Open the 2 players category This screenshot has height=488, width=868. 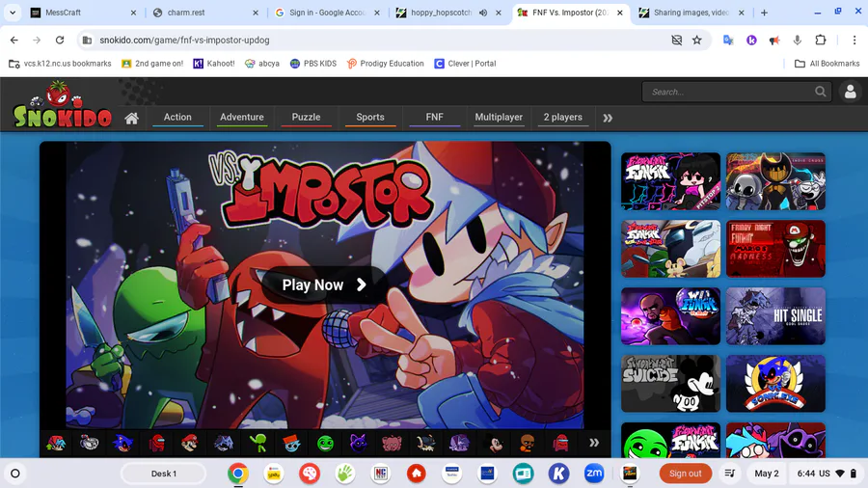point(563,118)
